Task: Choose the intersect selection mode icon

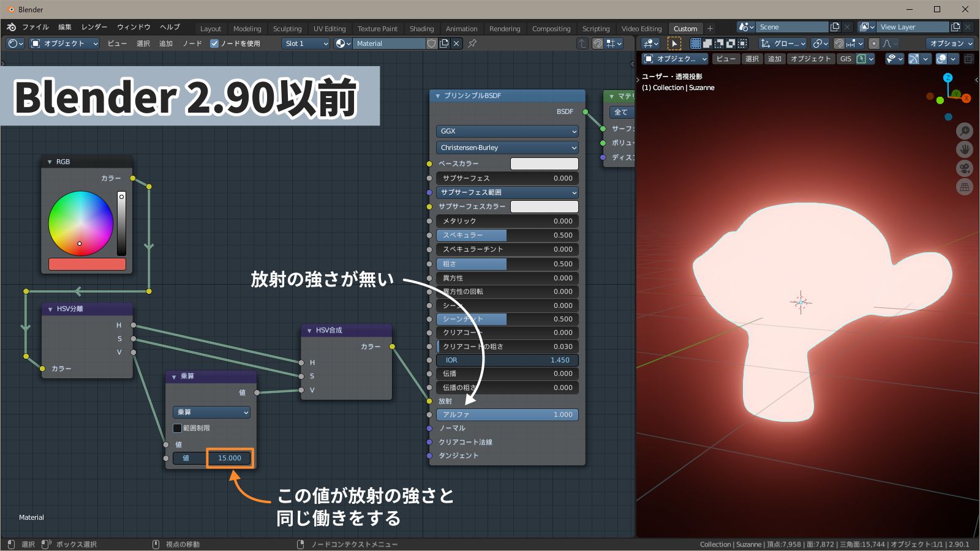Action: pos(742,43)
